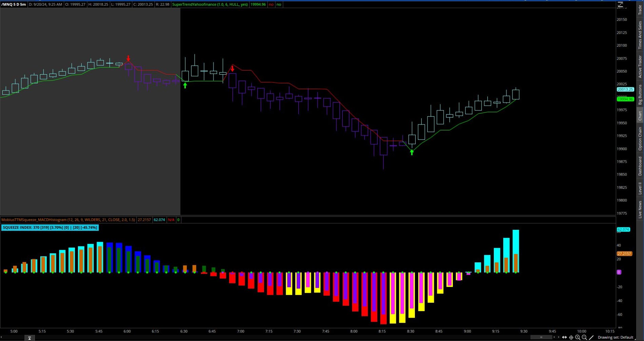The image size is (644, 341).
Task: Click the price axis auto-scale icon
Action: click(621, 4)
